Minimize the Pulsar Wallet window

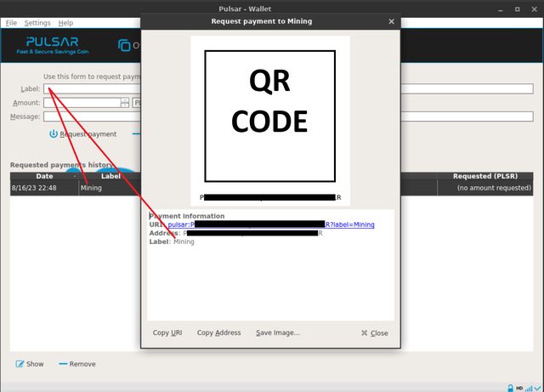pyautogui.click(x=501, y=9)
